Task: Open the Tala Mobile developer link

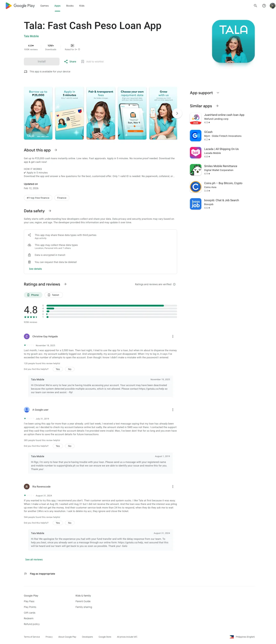Action: click(31, 36)
